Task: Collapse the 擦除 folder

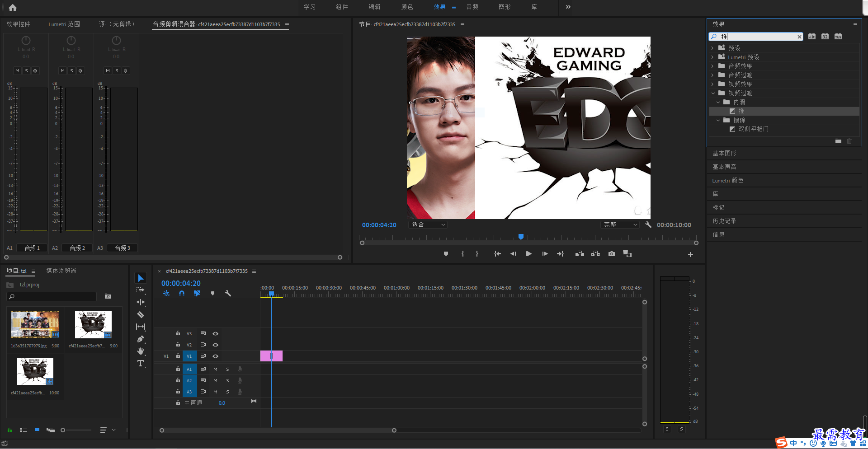Action: coord(718,120)
